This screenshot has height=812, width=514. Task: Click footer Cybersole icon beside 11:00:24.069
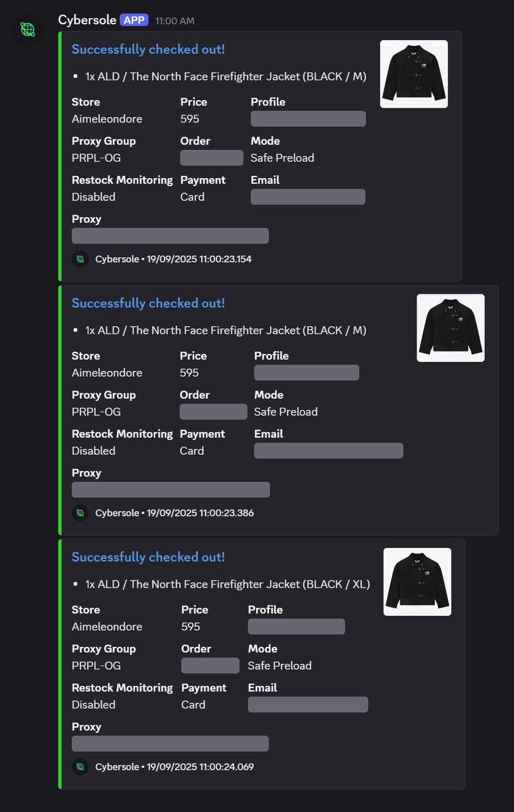[80, 767]
